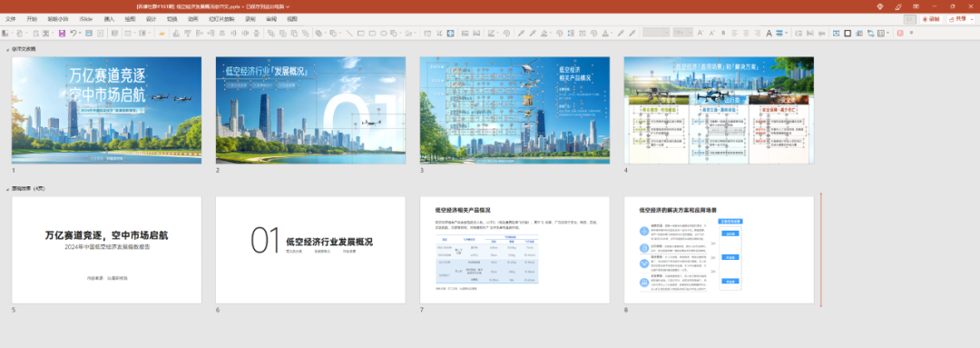Image resolution: width=980 pixels, height=348 pixels.
Task: Select slide 8 解决方案和应用场景 thumbnail
Action: pos(719,251)
